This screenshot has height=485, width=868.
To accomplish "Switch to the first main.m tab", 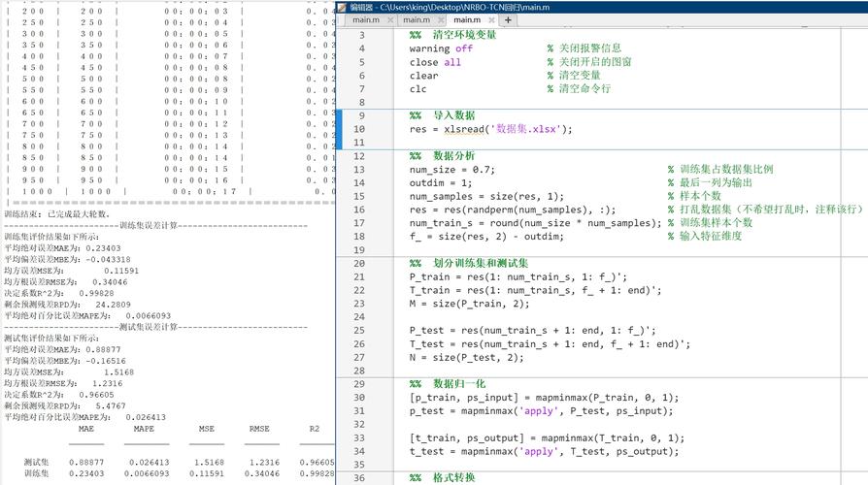I will point(364,19).
